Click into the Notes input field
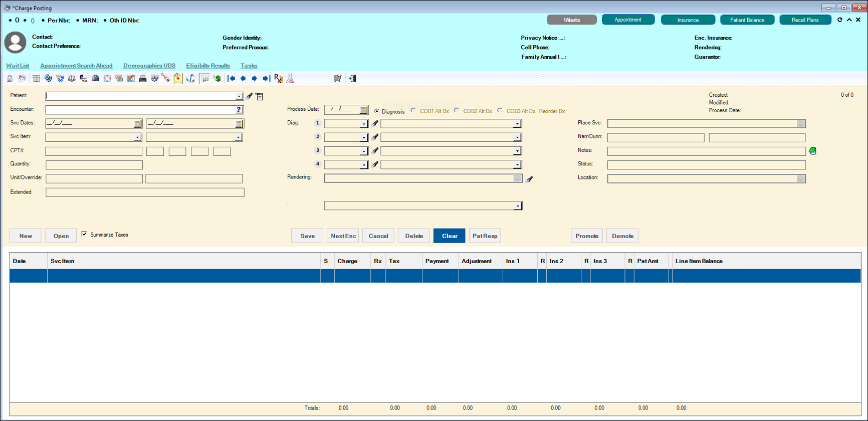The image size is (868, 421). [707, 151]
